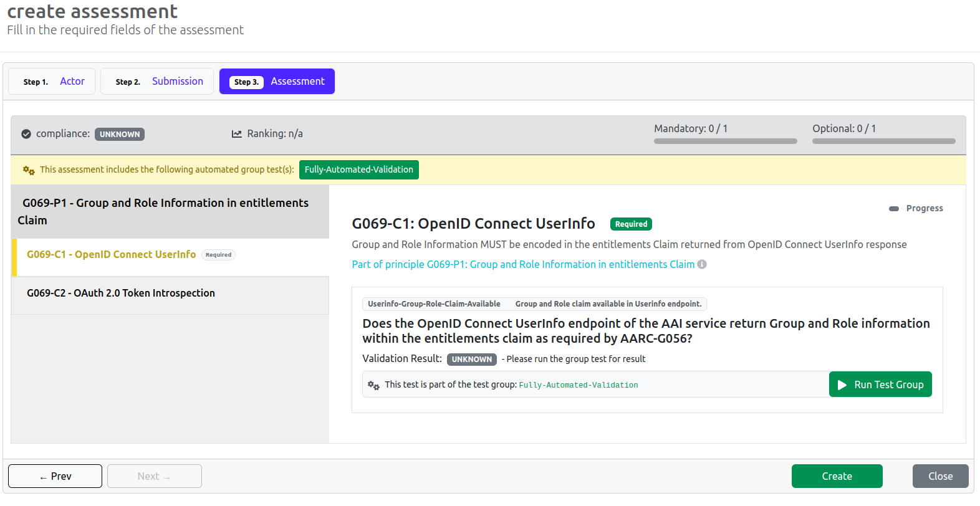Viewport: 980px width, 506px height.
Task: Click the 'Ranking: n/a' text
Action: 275,133
